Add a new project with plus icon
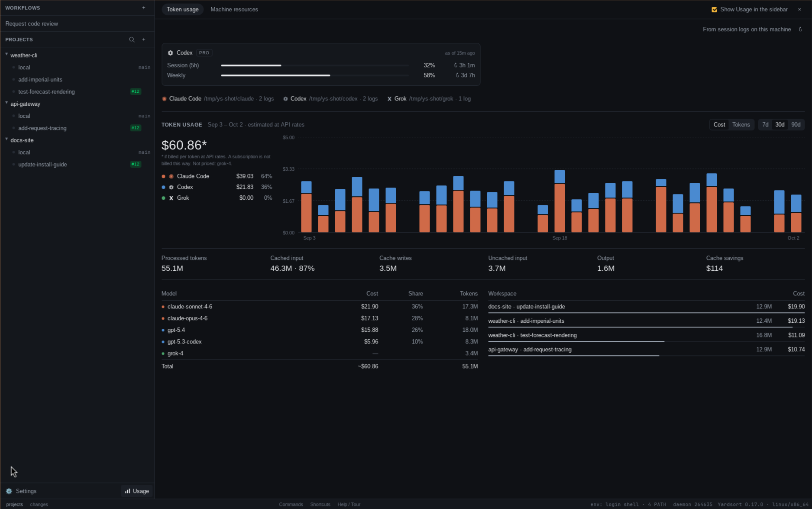The image size is (812, 509). [144, 39]
